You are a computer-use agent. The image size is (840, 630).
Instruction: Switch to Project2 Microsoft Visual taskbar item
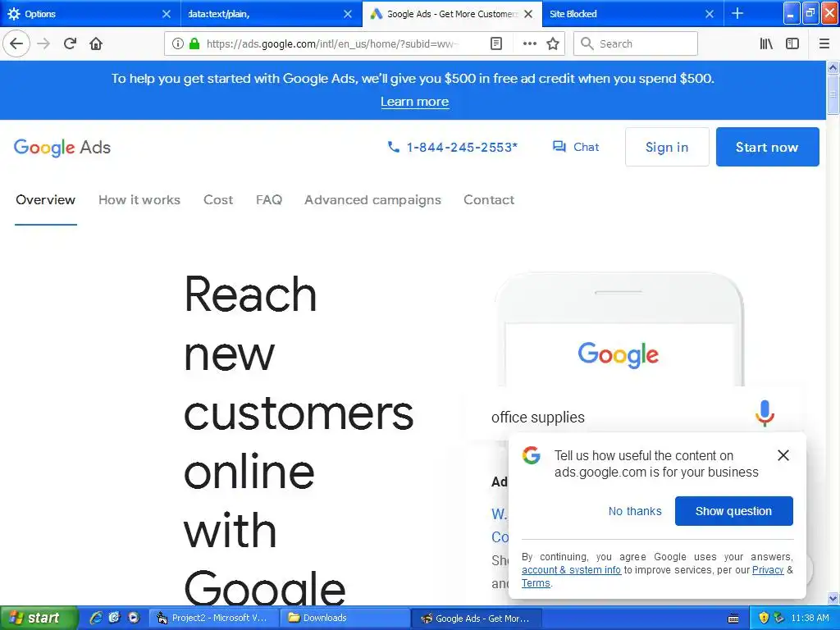[x=213, y=619]
